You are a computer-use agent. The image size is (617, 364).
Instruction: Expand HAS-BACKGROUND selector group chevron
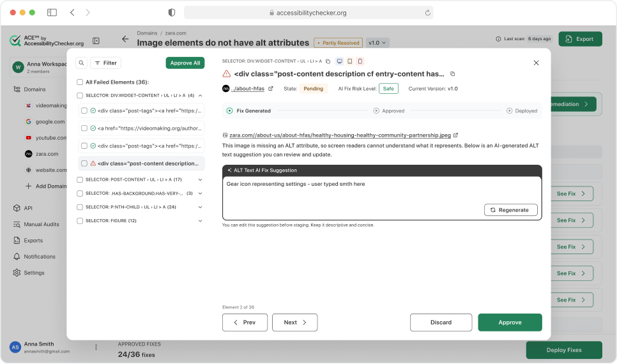[201, 193]
